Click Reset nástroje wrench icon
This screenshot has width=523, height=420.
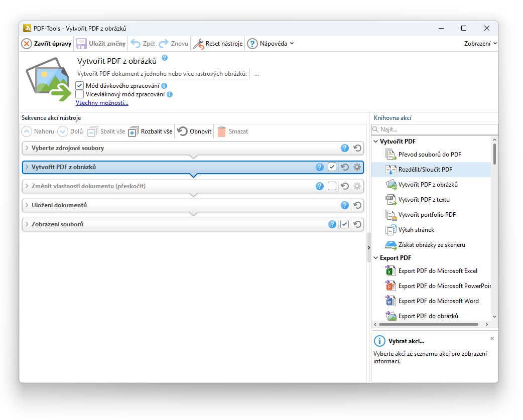point(198,44)
